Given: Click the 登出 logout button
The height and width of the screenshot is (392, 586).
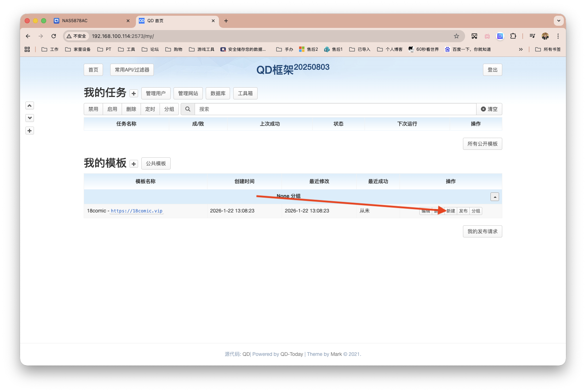Looking at the screenshot, I should [x=492, y=70].
